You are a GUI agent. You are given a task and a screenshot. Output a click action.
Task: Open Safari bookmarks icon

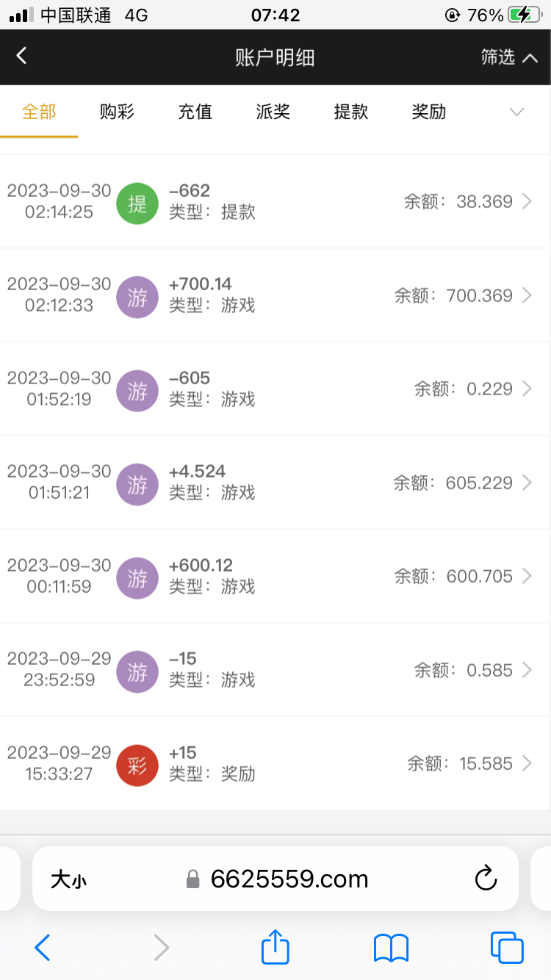coord(391,947)
